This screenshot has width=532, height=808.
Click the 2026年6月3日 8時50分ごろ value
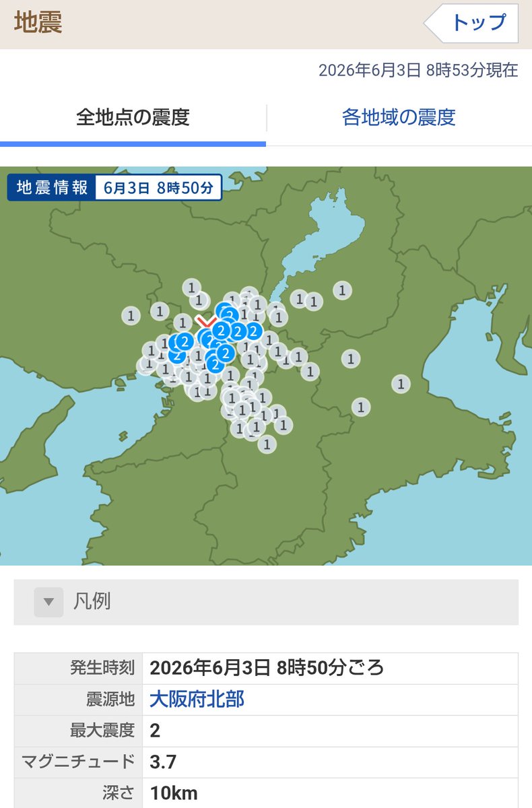pos(267,669)
